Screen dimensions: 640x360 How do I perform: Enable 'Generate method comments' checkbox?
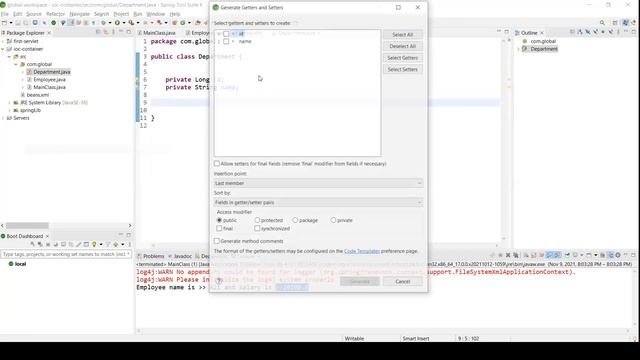(217, 241)
